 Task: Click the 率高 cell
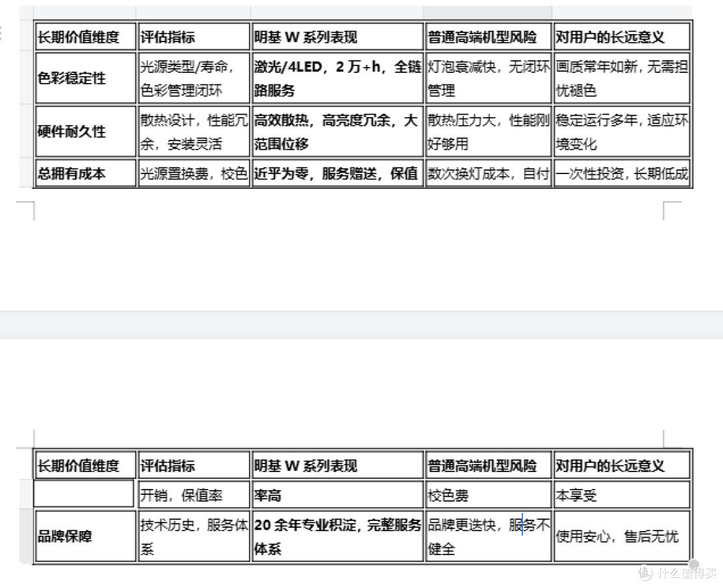pyautogui.click(x=337, y=495)
